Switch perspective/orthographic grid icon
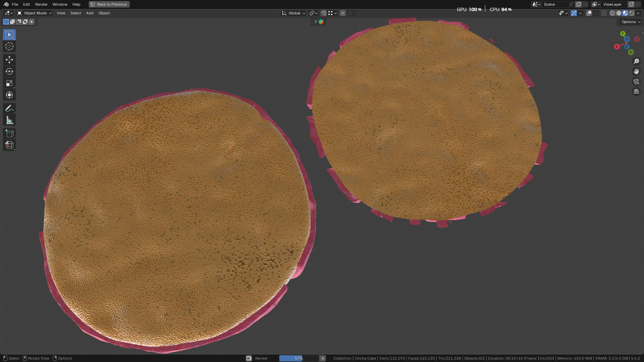Image resolution: width=644 pixels, height=362 pixels. (x=636, y=92)
